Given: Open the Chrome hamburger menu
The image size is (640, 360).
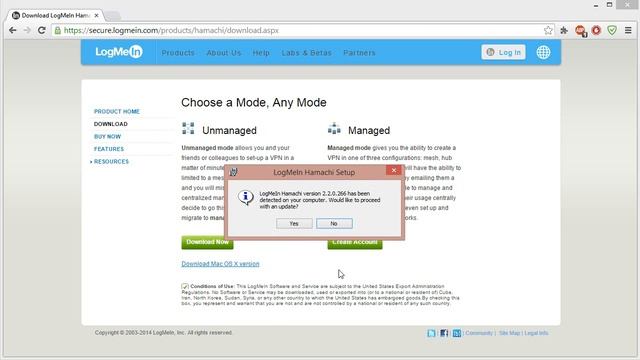Looking at the screenshot, I should tap(628, 30).
